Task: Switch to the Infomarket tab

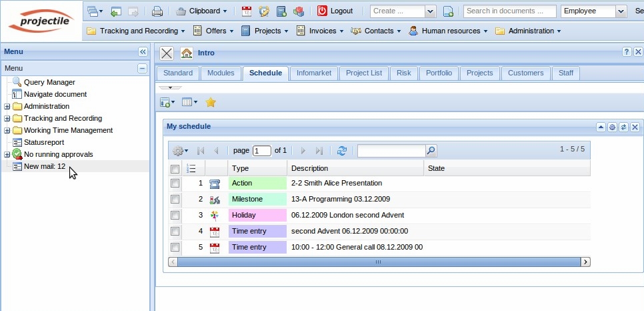Action: (314, 73)
